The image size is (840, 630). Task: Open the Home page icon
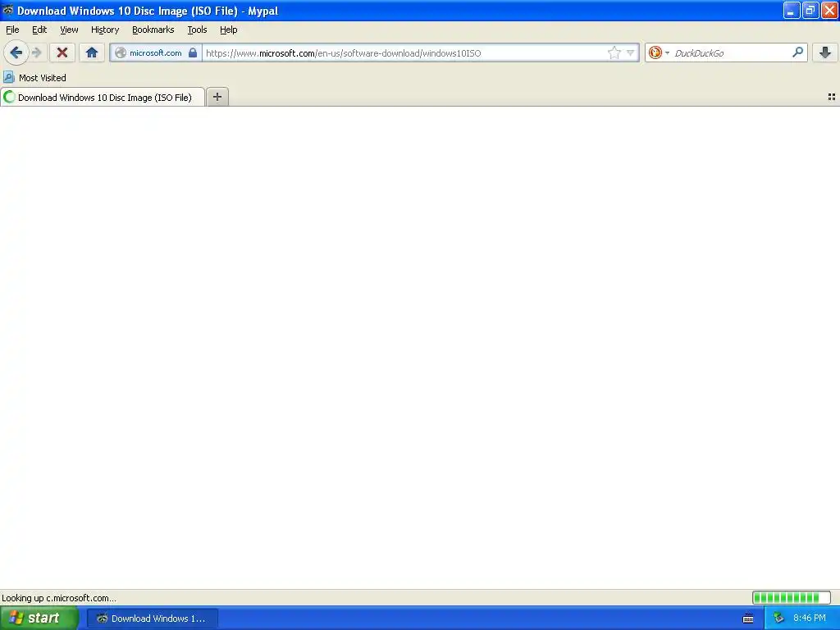(x=92, y=52)
